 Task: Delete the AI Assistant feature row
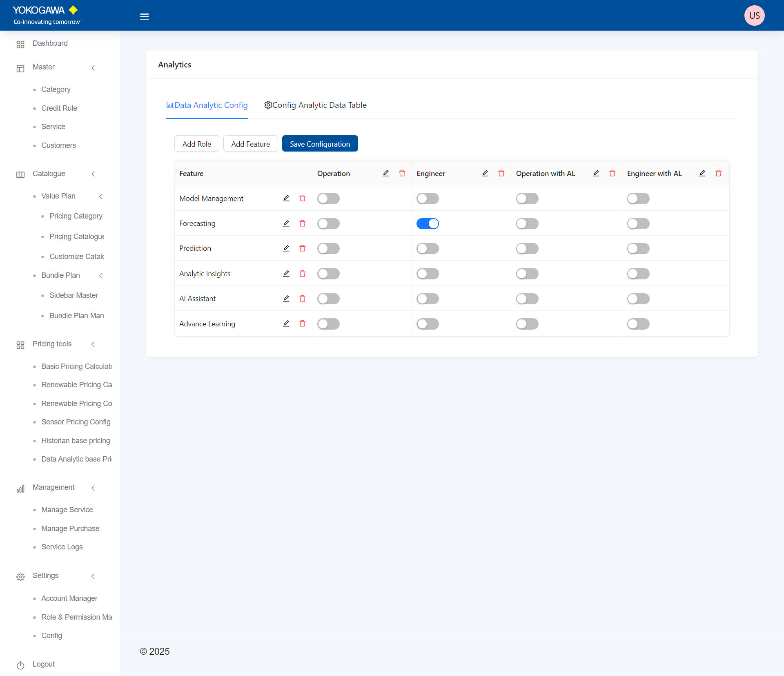coord(302,299)
